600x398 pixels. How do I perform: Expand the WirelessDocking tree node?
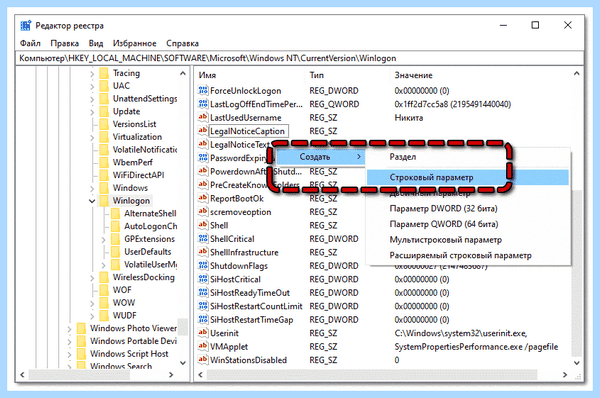click(x=92, y=277)
